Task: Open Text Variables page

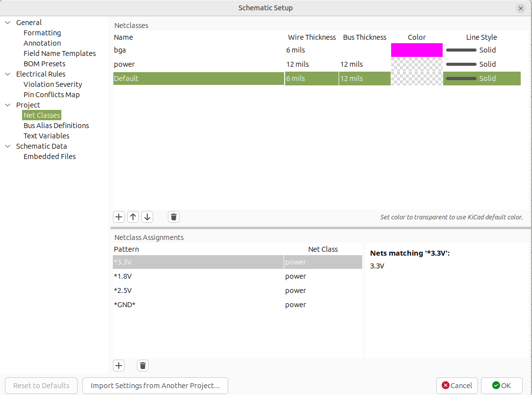Action: click(x=47, y=136)
